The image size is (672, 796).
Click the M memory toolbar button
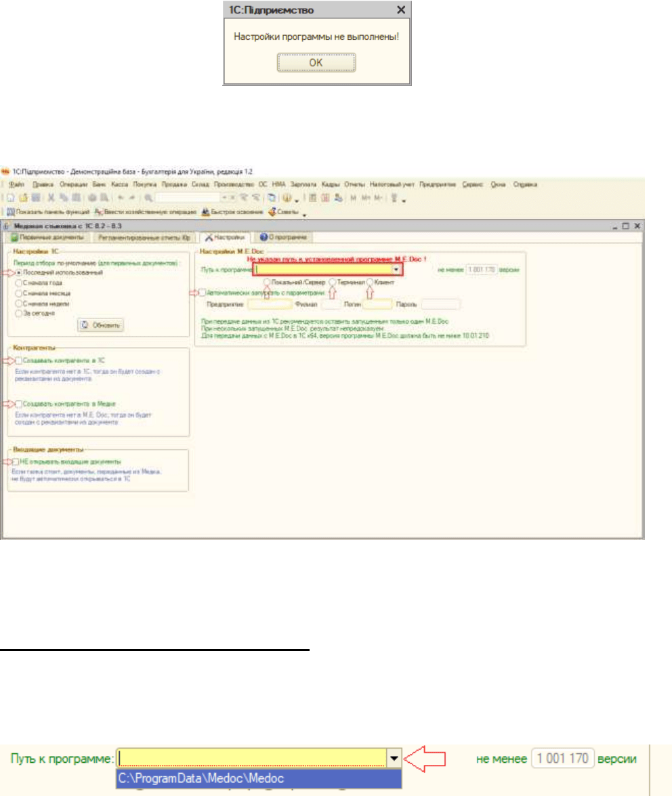[x=353, y=198]
